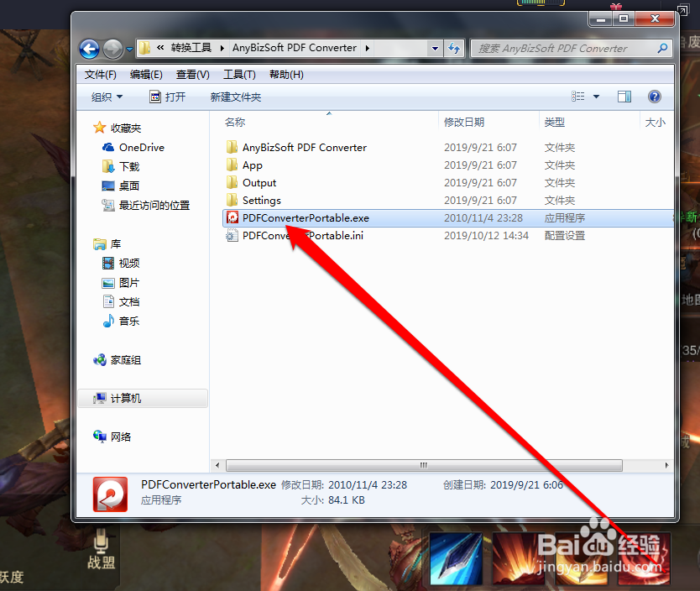
Task: Click the scroll-left arrow of the file list
Action: tap(217, 465)
